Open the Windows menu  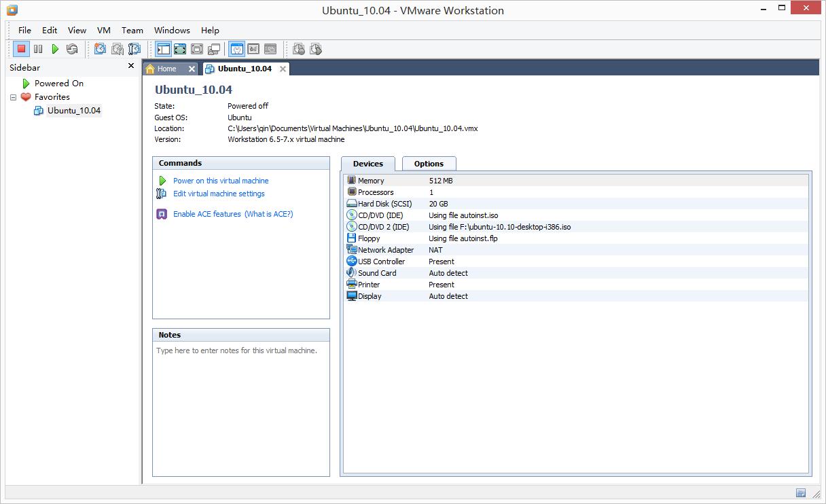point(172,30)
